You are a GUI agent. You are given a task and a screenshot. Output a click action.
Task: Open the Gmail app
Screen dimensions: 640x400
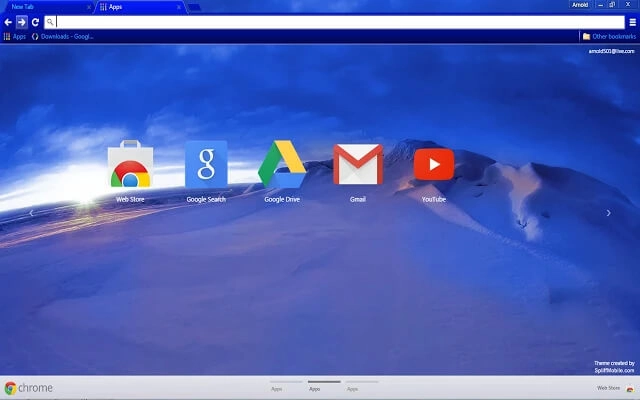pyautogui.click(x=358, y=171)
